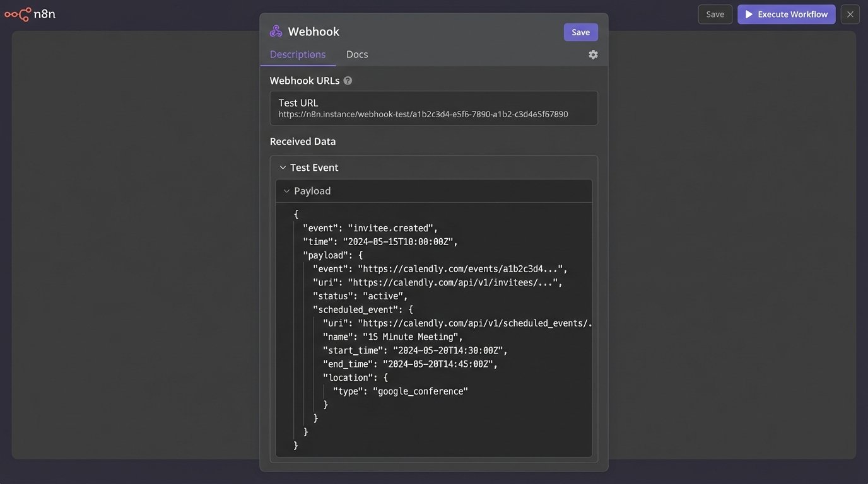
Task: Click the n8n logo icon
Action: point(18,14)
